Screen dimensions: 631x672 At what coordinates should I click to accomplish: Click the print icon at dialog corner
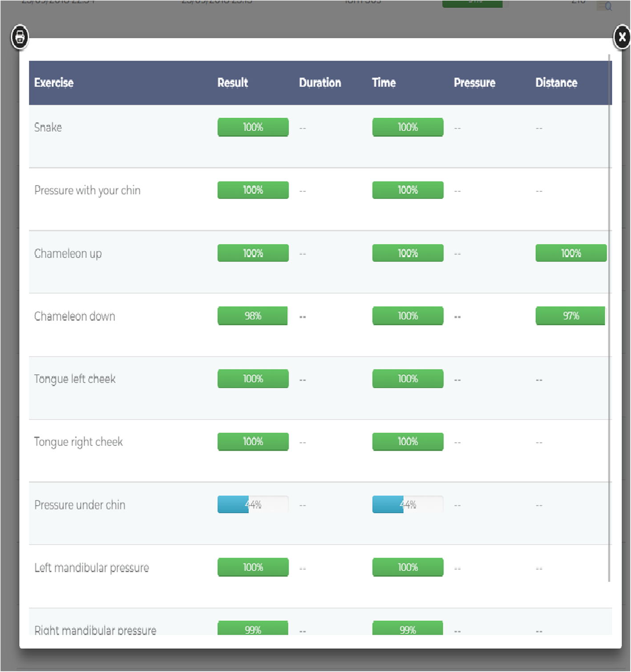click(x=20, y=37)
